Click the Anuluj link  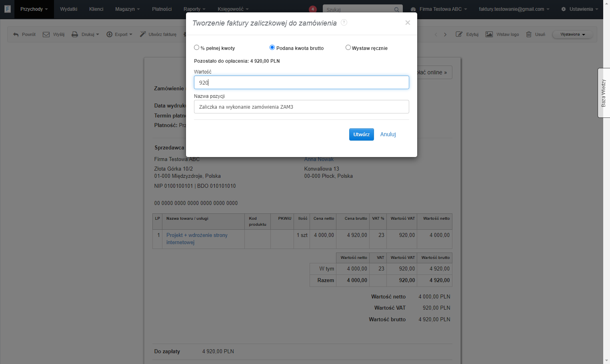click(388, 134)
